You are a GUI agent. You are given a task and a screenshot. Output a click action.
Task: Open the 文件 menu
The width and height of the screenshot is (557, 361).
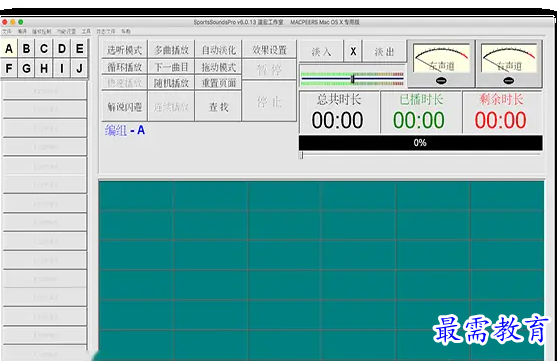click(x=6, y=32)
